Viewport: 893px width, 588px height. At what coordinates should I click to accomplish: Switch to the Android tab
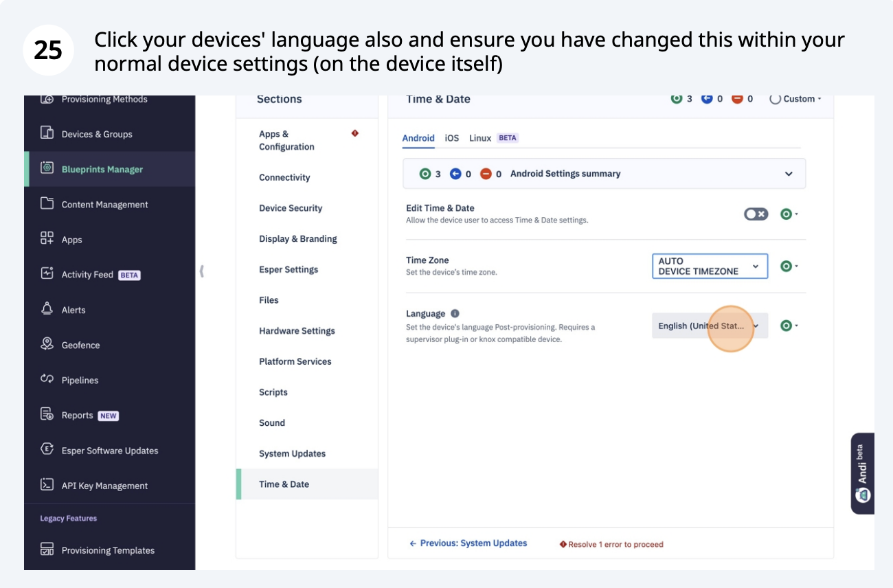(418, 138)
